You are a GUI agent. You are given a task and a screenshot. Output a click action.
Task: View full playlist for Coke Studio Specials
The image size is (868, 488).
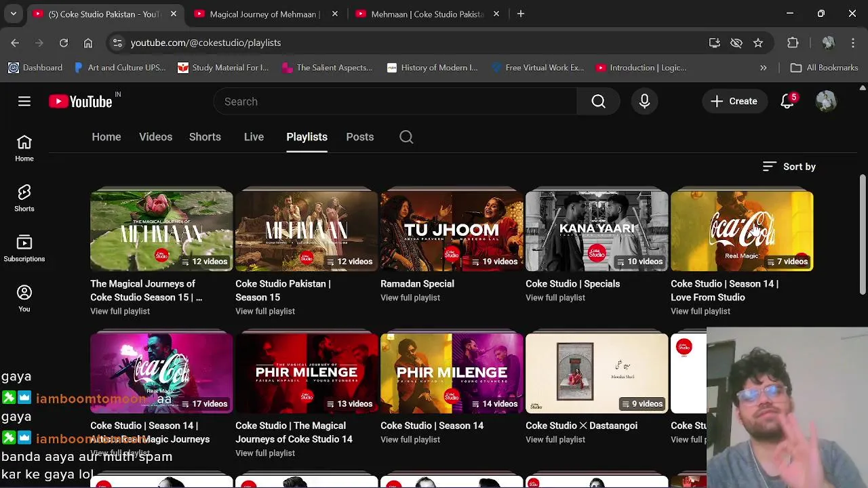point(555,298)
